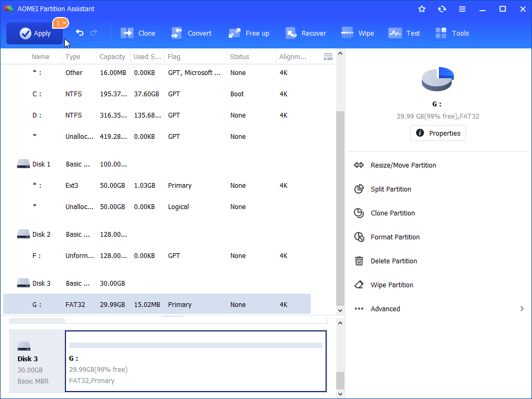Click the refresh icon in title bar
Image resolution: width=532 pixels, height=399 pixels.
click(x=442, y=9)
